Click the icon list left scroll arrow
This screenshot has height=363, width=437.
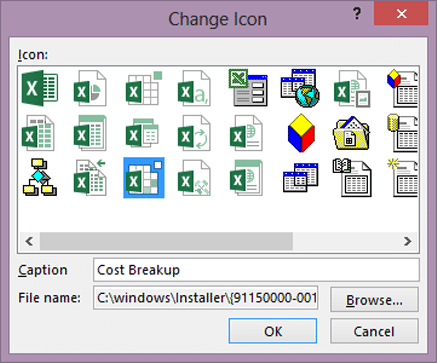click(x=29, y=241)
